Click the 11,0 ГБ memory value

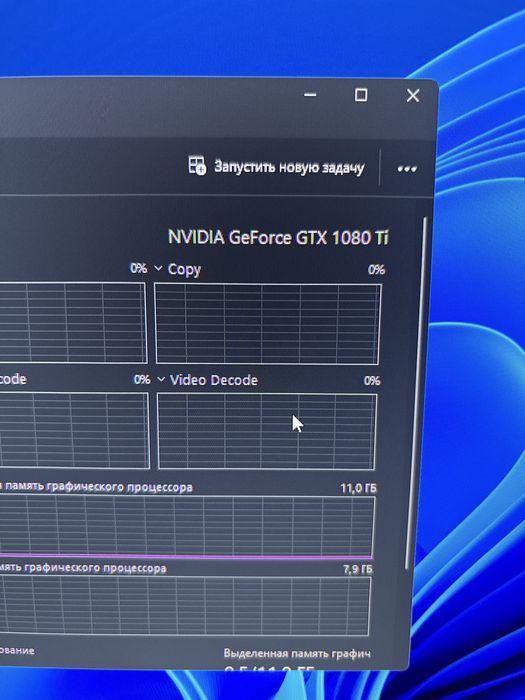358,488
